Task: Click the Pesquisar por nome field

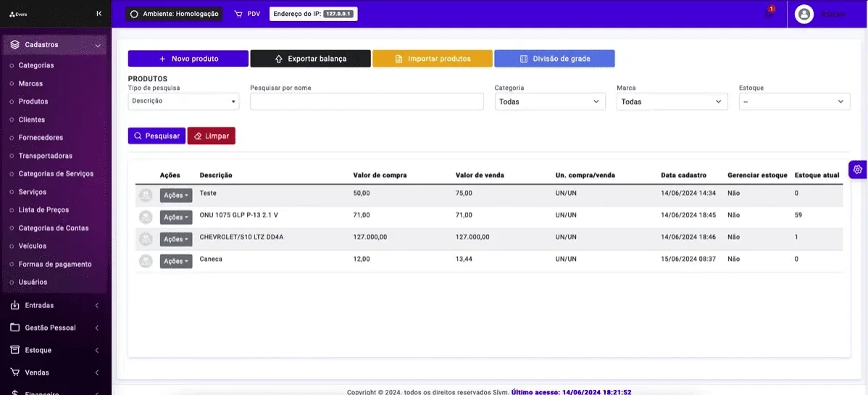Action: coord(367,101)
